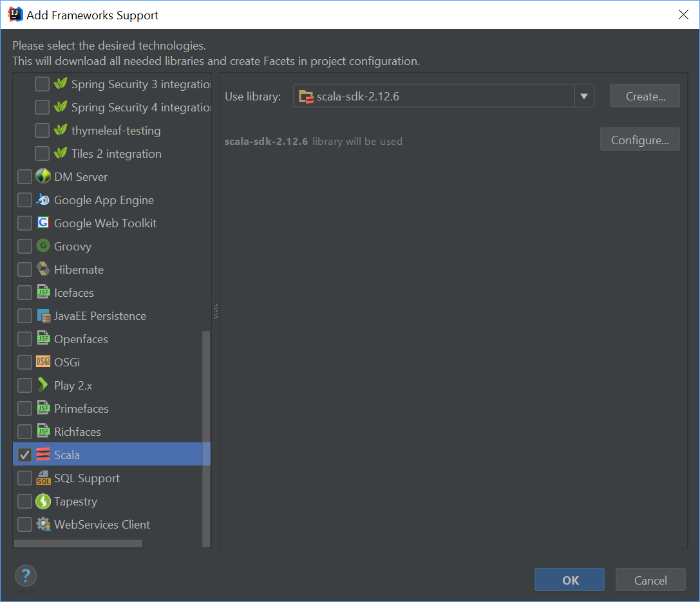The image size is (700, 602).
Task: Click the Richfaces JSF icon
Action: pos(43,431)
